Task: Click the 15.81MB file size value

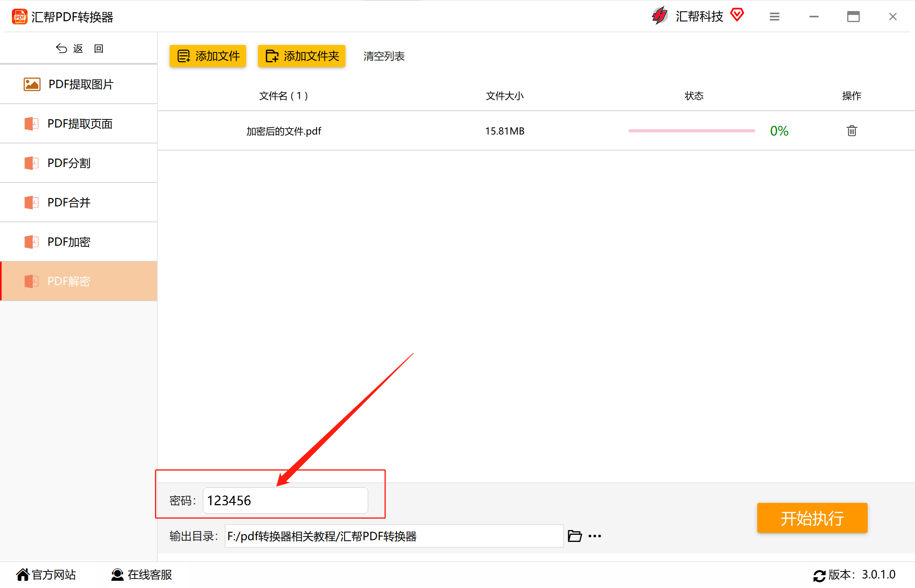Action: (x=505, y=131)
